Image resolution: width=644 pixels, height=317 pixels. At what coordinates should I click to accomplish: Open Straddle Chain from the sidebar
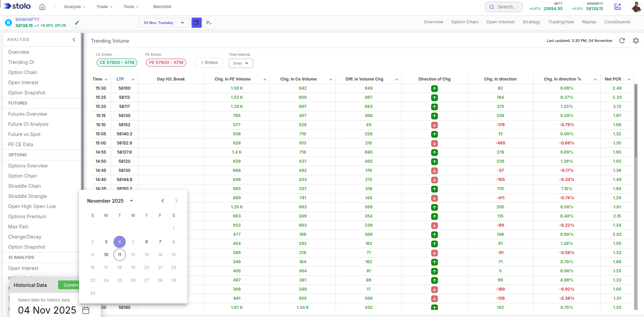24,186
